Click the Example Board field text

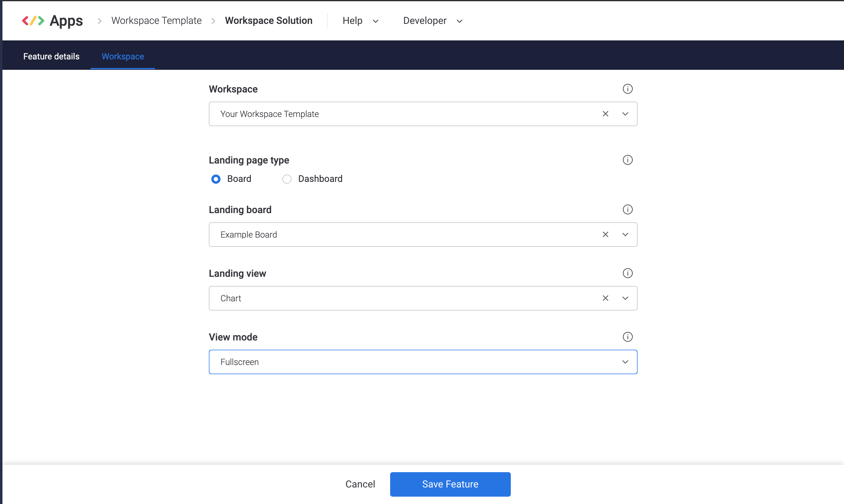[249, 235]
